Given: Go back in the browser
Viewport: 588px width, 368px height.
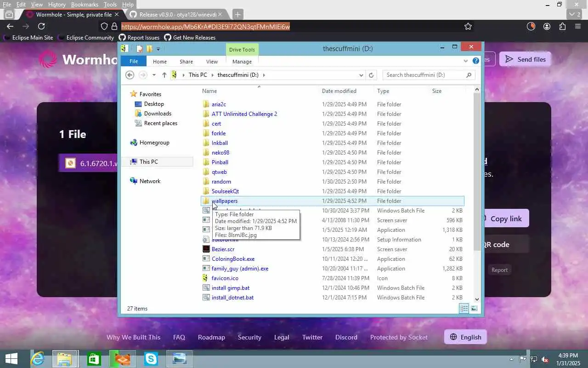Looking at the screenshot, I should [x=10, y=26].
